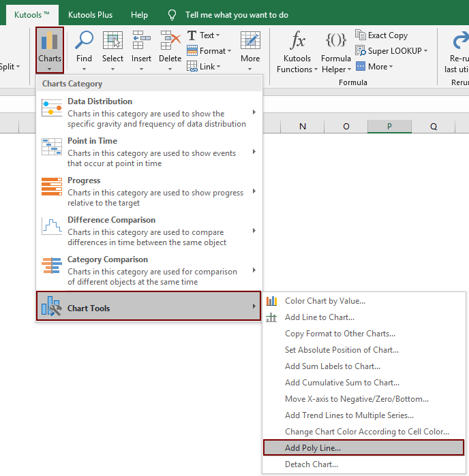
Task: Open Kutools Functions fx icon
Action: (x=297, y=39)
